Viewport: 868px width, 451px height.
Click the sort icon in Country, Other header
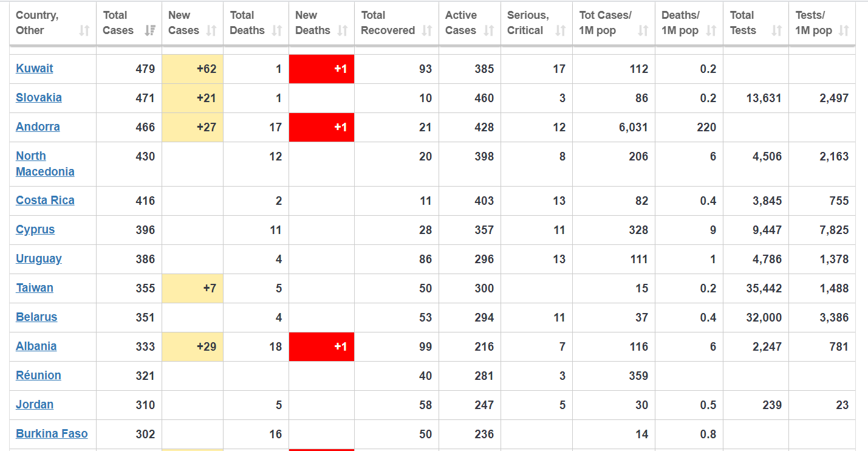pyautogui.click(x=84, y=30)
